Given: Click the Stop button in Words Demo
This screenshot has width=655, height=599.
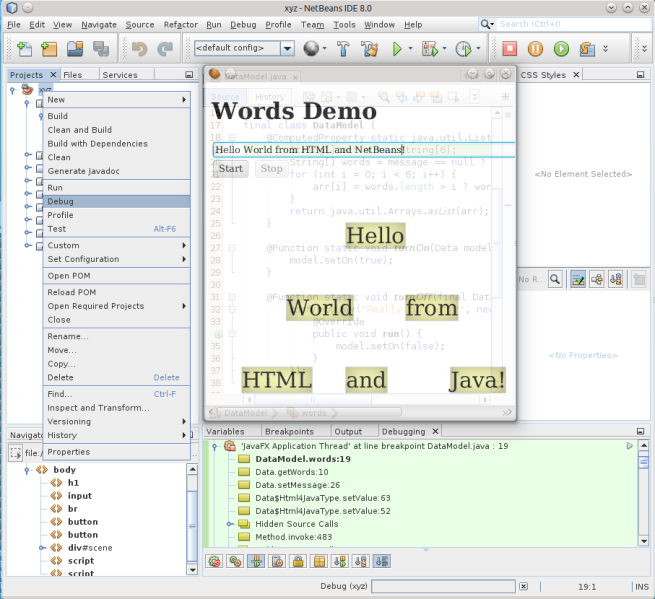Looking at the screenshot, I should pyautogui.click(x=272, y=169).
